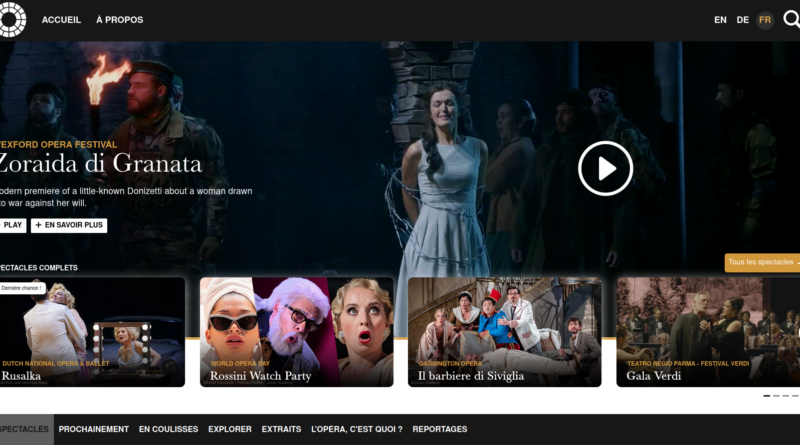Open the Rusalka performance card
The height and width of the screenshot is (445, 800).
pyautogui.click(x=92, y=332)
